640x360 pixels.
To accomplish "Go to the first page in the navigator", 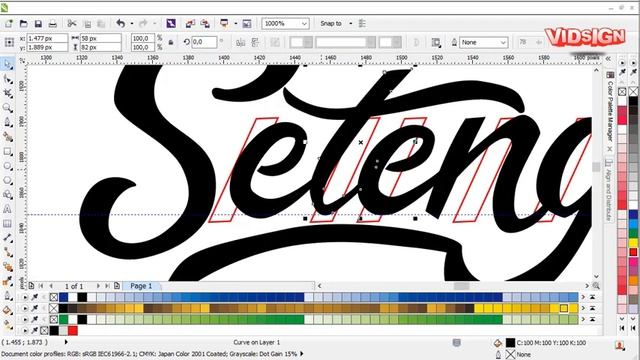I will tap(41, 286).
